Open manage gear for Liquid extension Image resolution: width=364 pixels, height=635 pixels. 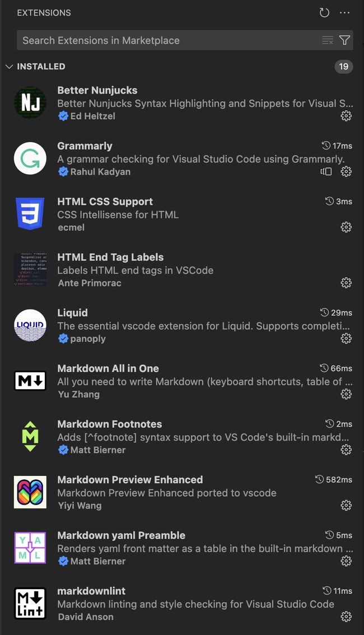(346, 338)
